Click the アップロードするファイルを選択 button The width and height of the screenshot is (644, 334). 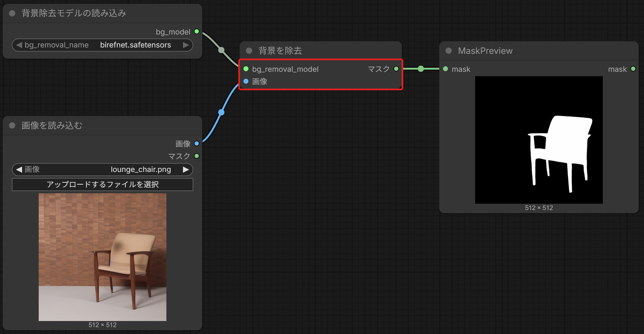click(103, 184)
